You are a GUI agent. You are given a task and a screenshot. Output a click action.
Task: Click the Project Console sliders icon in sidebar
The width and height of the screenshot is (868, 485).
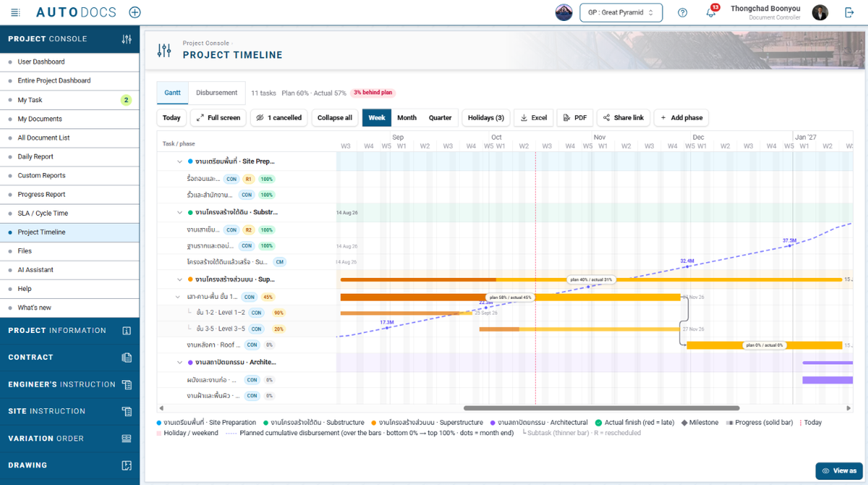[x=127, y=39]
